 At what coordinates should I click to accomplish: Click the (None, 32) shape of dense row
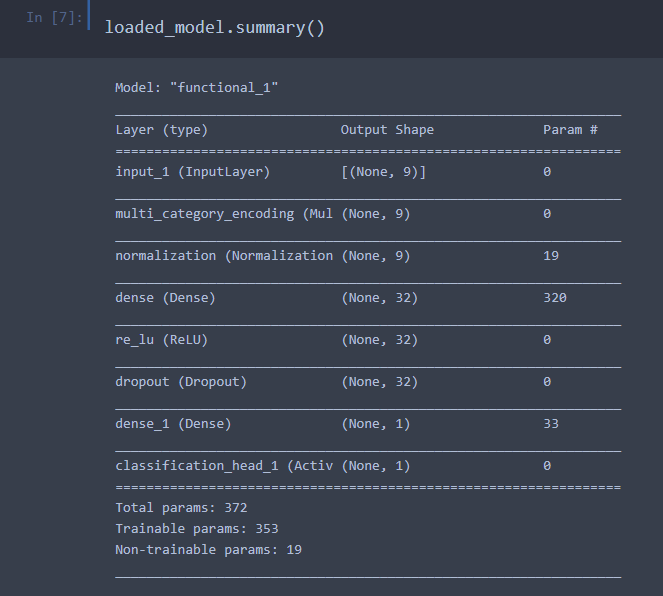(379, 298)
